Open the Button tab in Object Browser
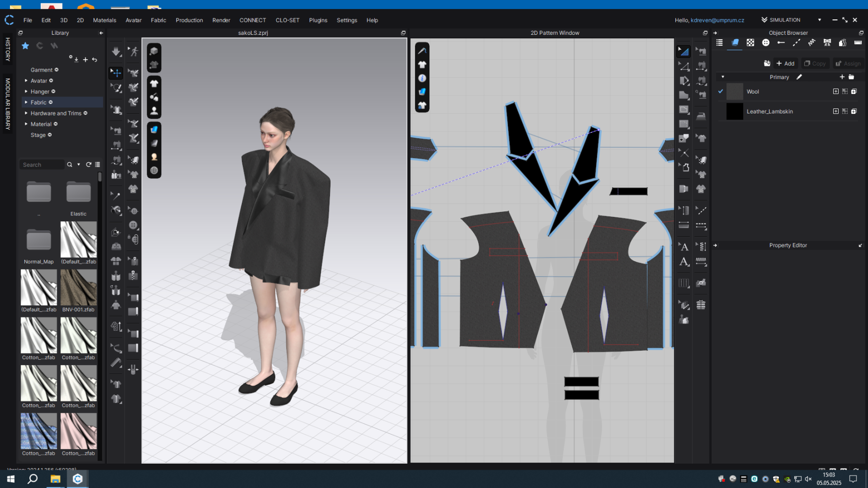 pos(766,43)
